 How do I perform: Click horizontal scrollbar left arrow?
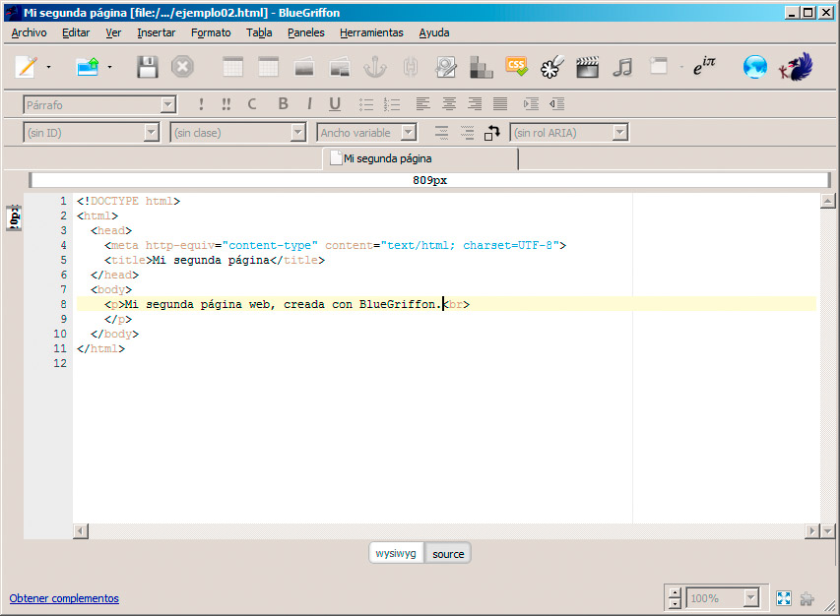[81, 531]
